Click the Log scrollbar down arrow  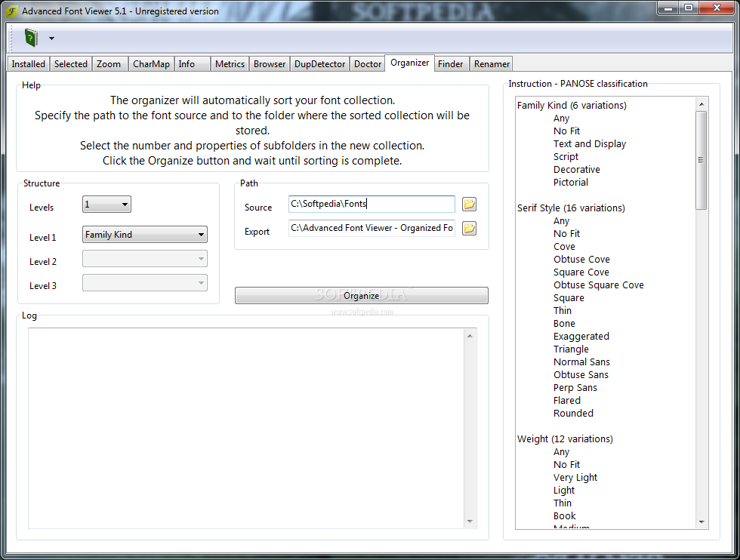point(470,522)
